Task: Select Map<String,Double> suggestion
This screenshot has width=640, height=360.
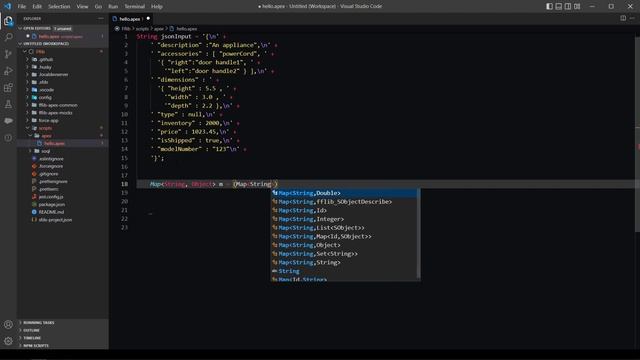Action: click(344, 193)
